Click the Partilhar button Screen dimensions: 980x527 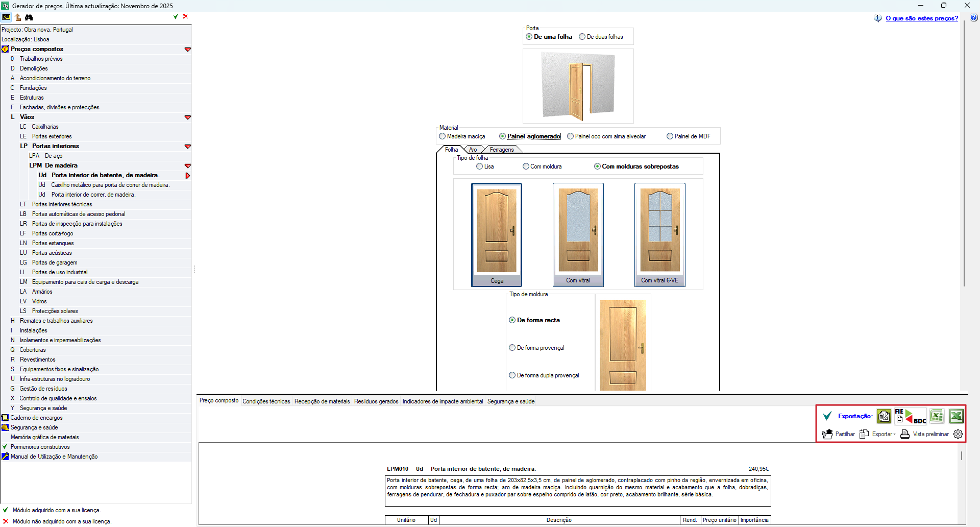click(839, 434)
